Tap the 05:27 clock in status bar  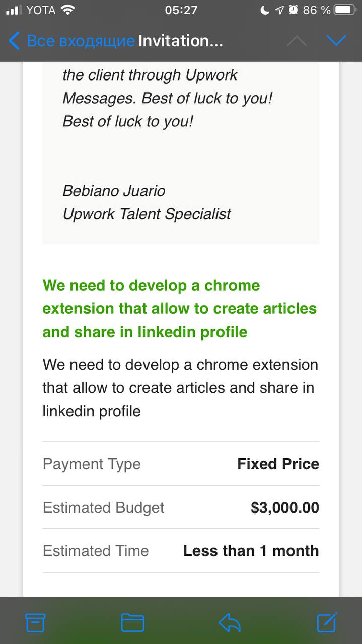(x=181, y=10)
